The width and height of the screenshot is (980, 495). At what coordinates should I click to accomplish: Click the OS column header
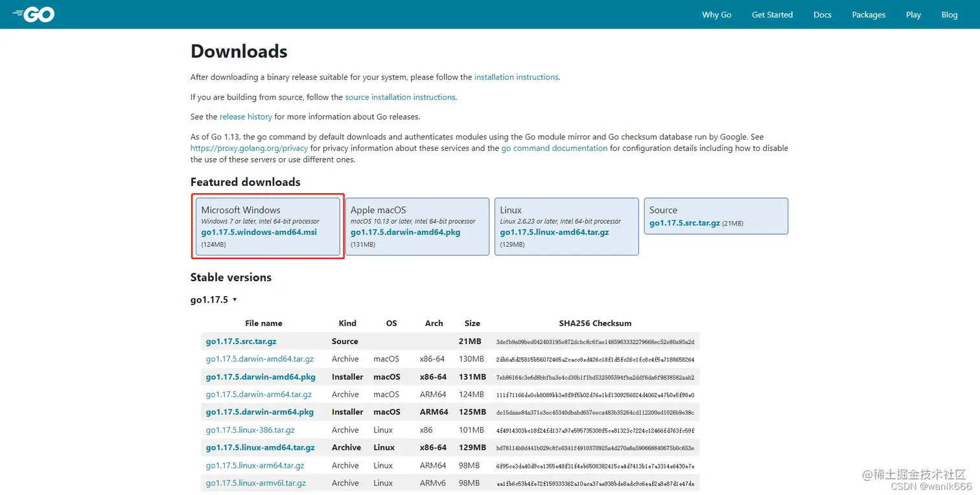(391, 323)
